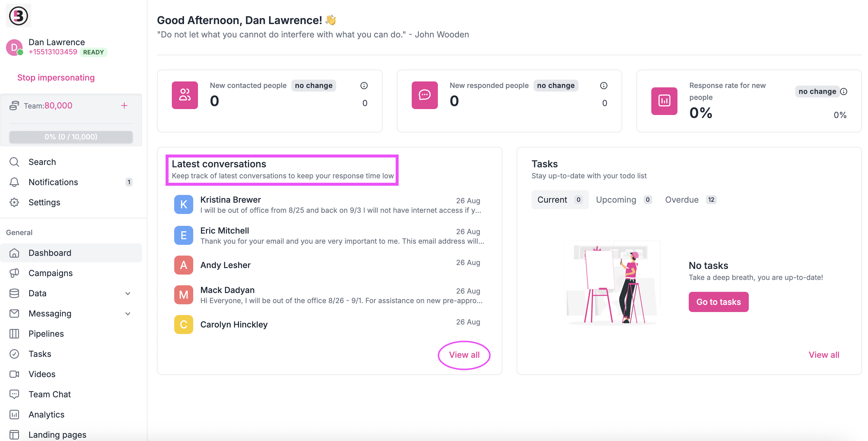Open the conversation with Kristina Brewer

230,199
